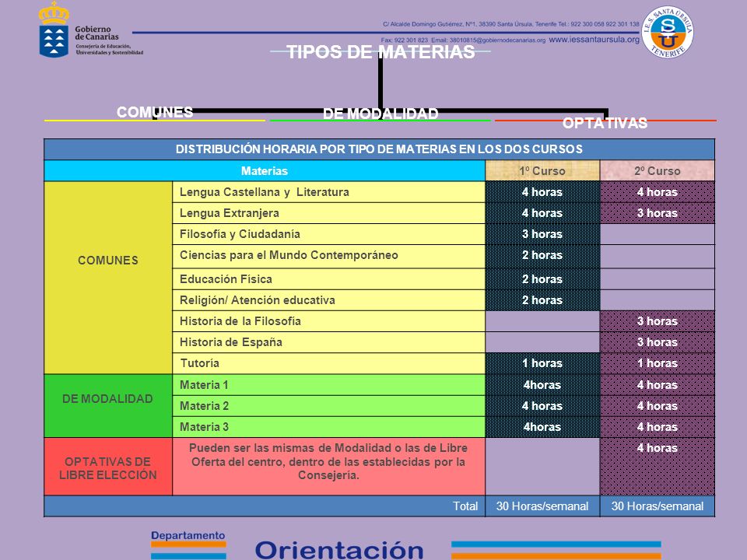Click 1º Curso hours for Educación Física

pos(542,279)
